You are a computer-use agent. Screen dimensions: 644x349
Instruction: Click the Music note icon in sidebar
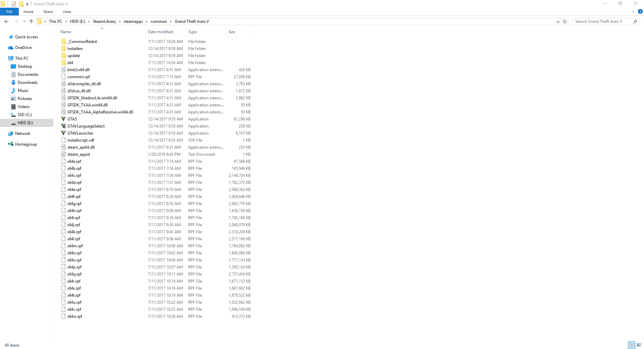coord(13,91)
